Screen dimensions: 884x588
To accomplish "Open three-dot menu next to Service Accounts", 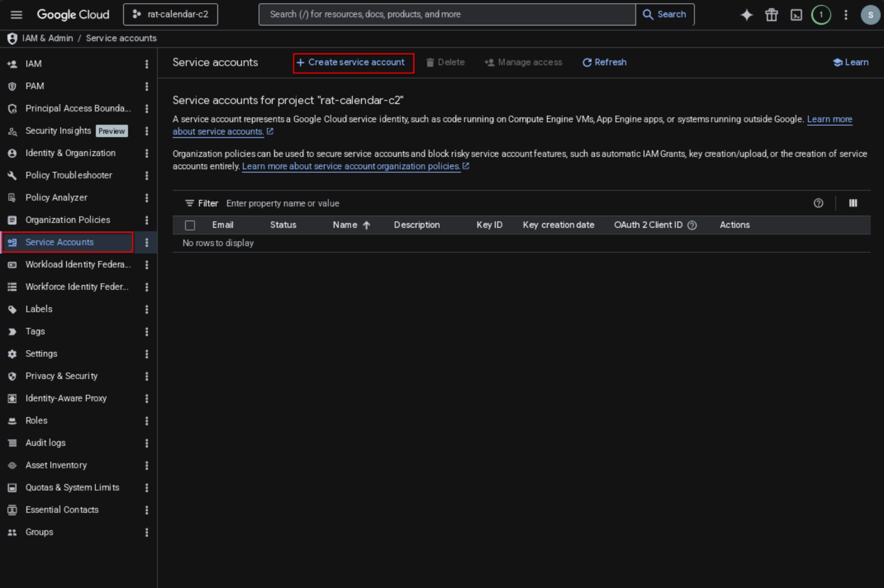I will coord(147,242).
